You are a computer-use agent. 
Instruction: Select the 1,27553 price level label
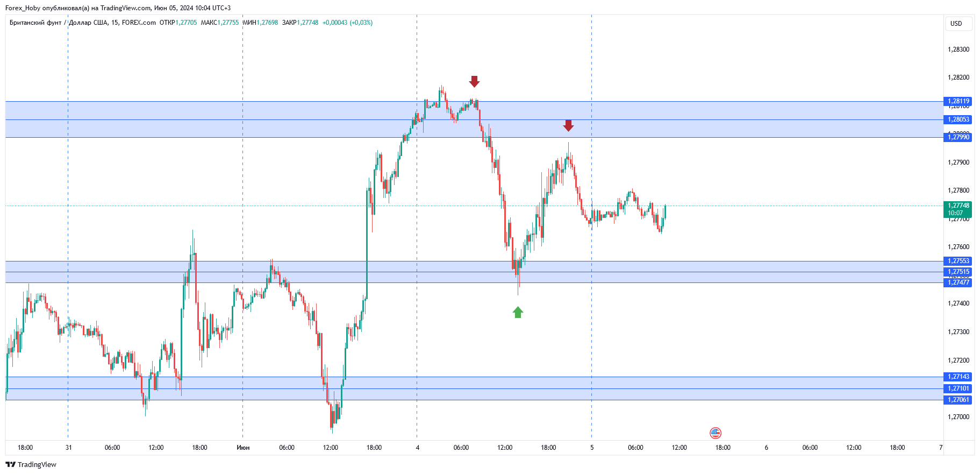pyautogui.click(x=957, y=261)
